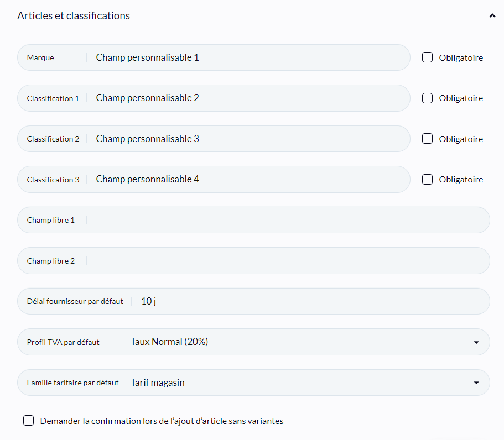The image size is (504, 440).
Task: Edit the "Champ personnalisable 2" text
Action: pyautogui.click(x=221, y=98)
